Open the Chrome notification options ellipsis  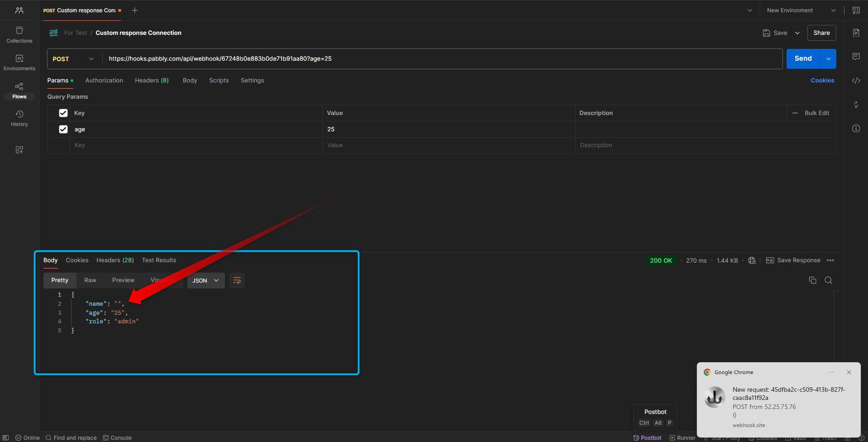click(x=831, y=372)
